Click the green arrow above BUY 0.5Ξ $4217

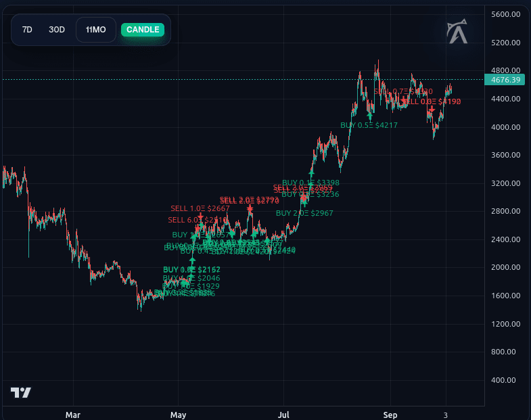369,116
